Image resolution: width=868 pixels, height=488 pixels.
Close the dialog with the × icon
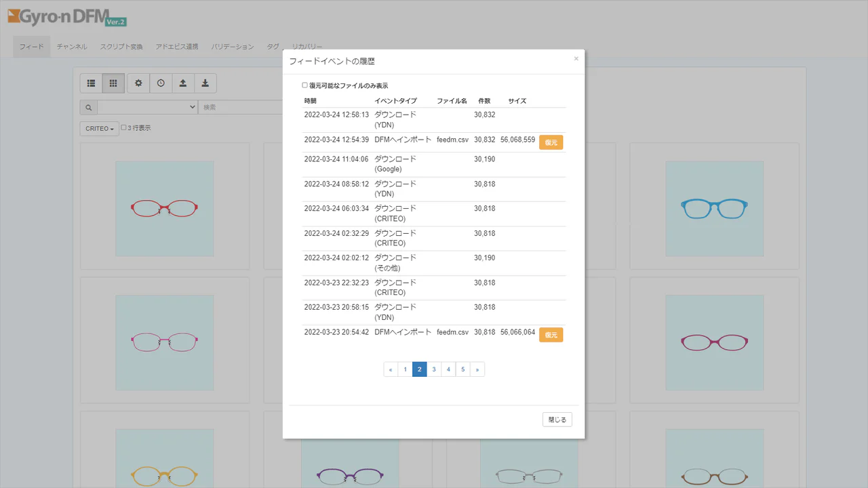pyautogui.click(x=576, y=59)
